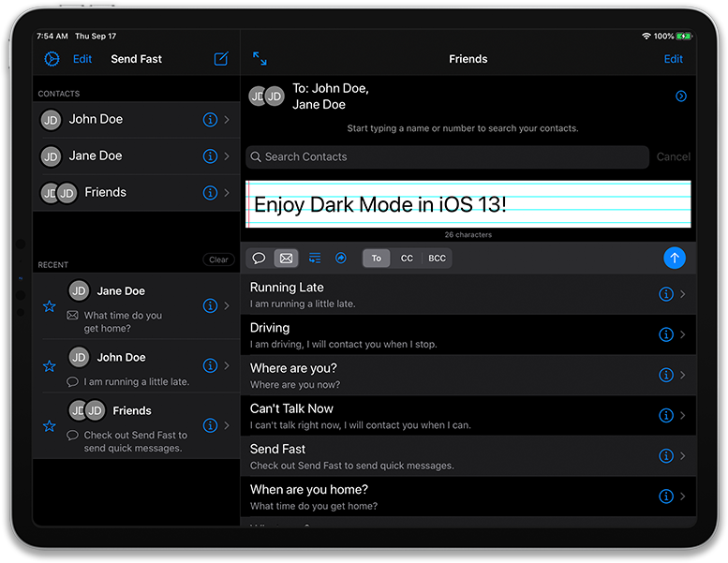Screen dimensions: 728x563
Task: Choose the Send Fast template
Action: click(468, 456)
